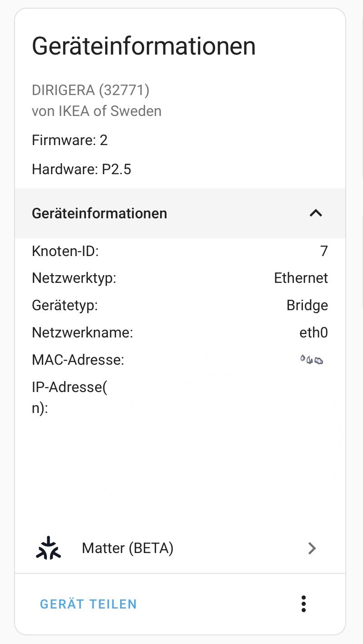Collapse the section using the up chevron
The width and height of the screenshot is (363, 644).
tap(316, 213)
